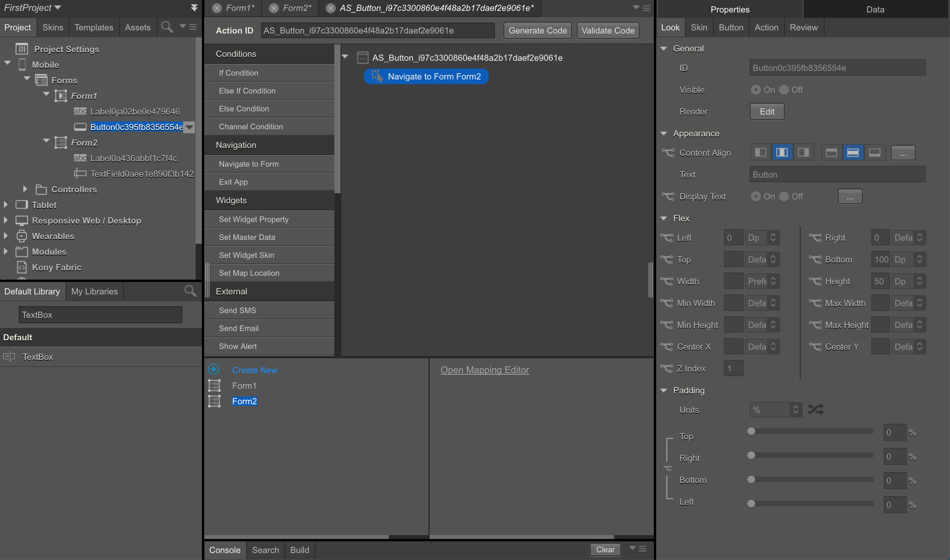The height and width of the screenshot is (560, 950).
Task: Click the Generate Code button
Action: (x=537, y=31)
